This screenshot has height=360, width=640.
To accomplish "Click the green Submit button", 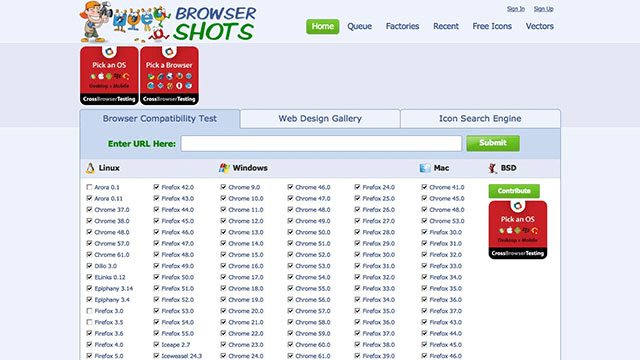I will click(x=493, y=143).
